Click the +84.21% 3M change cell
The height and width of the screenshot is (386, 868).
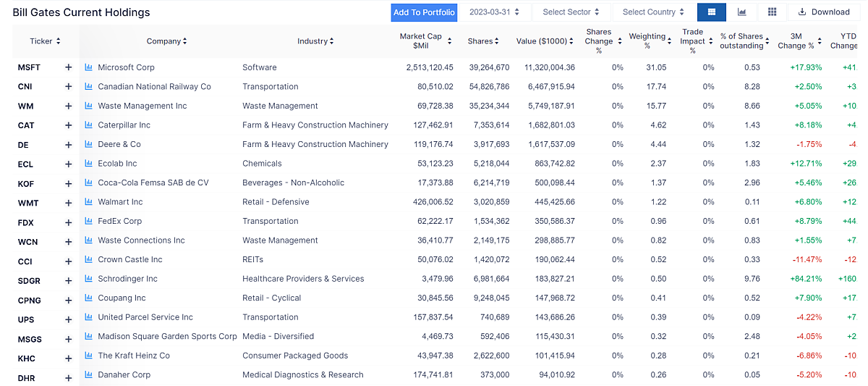point(806,279)
